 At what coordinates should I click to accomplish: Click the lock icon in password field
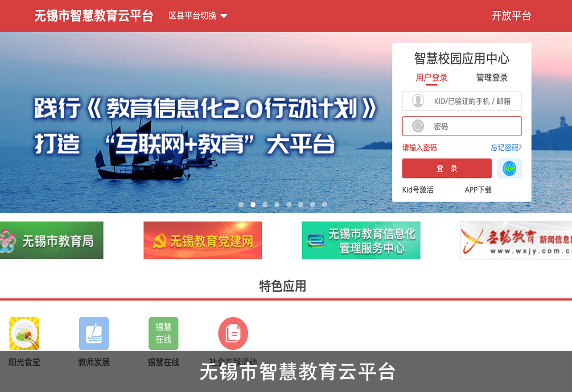418,126
